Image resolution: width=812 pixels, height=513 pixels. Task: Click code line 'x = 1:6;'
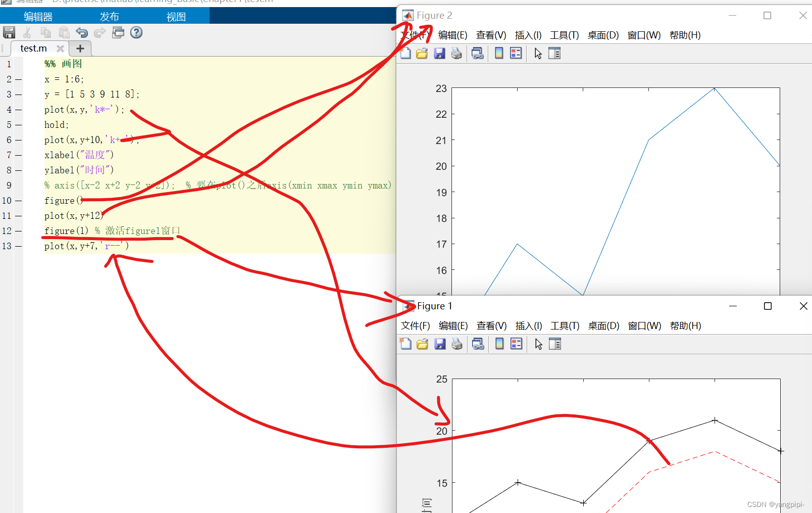point(64,79)
